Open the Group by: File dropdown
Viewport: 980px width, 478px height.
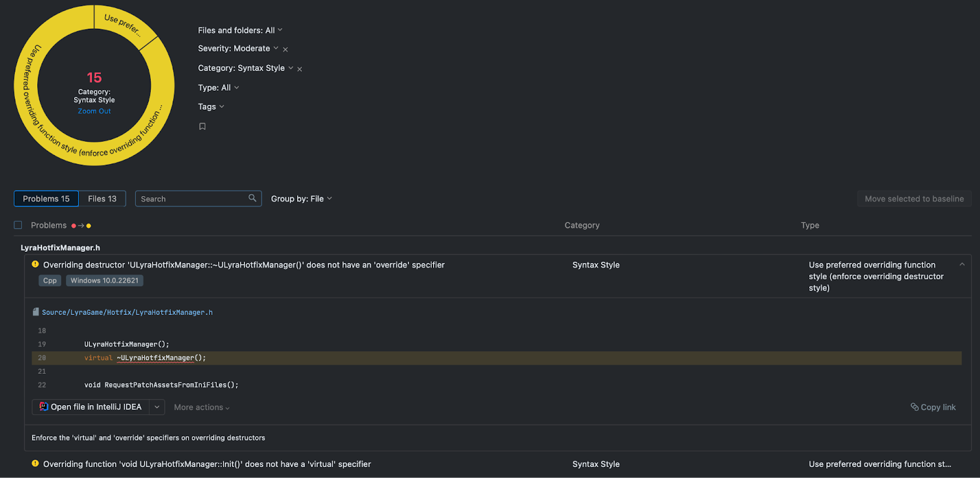click(x=301, y=199)
